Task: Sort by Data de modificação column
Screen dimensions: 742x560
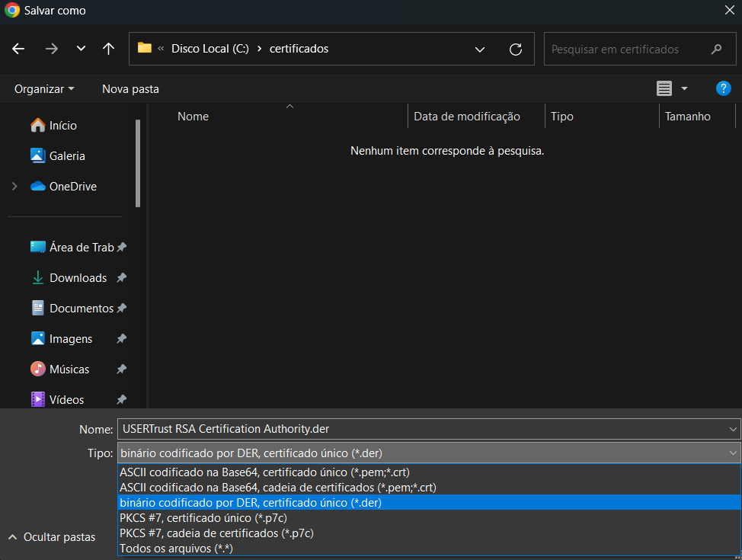Action: tap(466, 117)
